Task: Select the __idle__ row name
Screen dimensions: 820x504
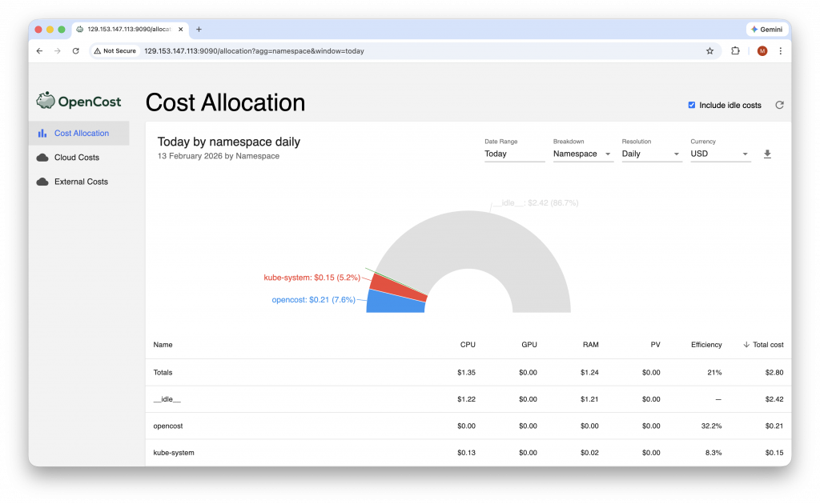Action: (167, 399)
